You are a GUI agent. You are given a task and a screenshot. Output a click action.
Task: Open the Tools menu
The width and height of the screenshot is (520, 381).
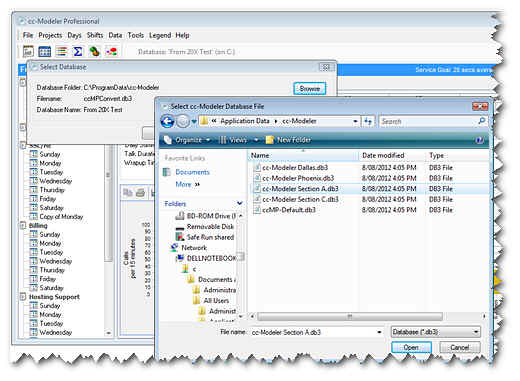point(136,35)
